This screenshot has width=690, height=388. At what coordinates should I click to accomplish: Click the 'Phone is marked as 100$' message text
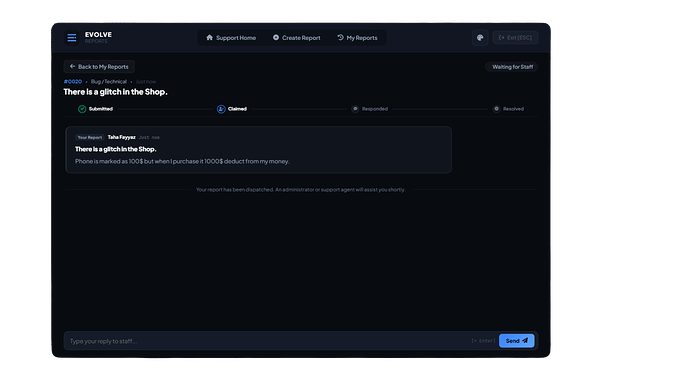pyautogui.click(x=182, y=161)
